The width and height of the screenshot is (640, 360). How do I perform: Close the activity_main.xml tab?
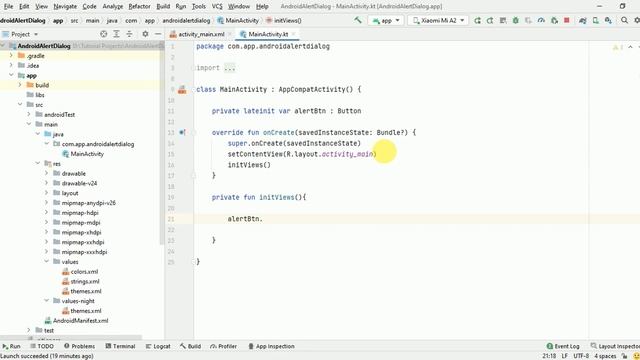click(230, 34)
